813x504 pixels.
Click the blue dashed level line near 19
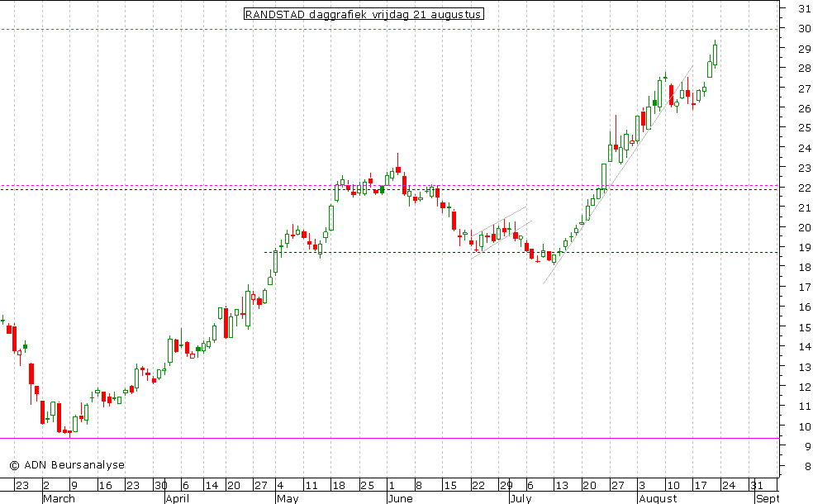click(521, 253)
